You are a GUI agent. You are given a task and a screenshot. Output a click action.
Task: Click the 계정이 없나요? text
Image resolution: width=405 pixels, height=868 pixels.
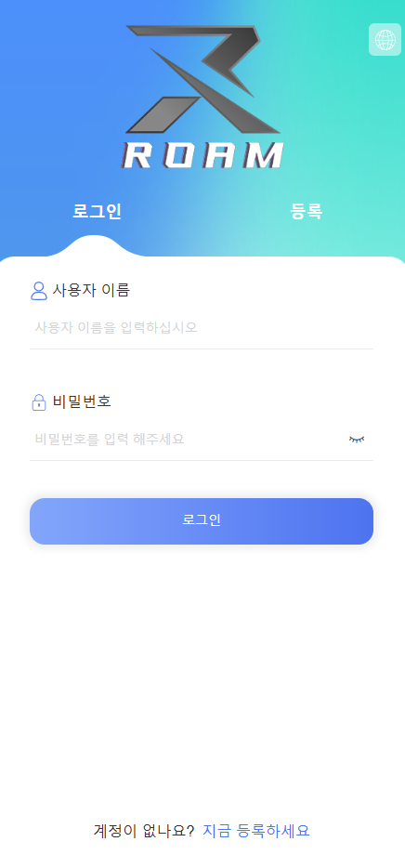[144, 831]
